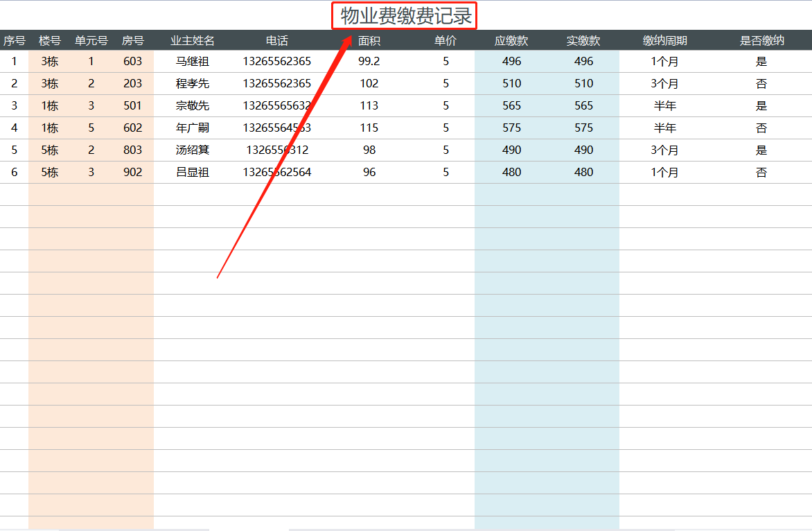Screen dimensions: 812x531
Task: Click the 房号 column header
Action: 134,40
